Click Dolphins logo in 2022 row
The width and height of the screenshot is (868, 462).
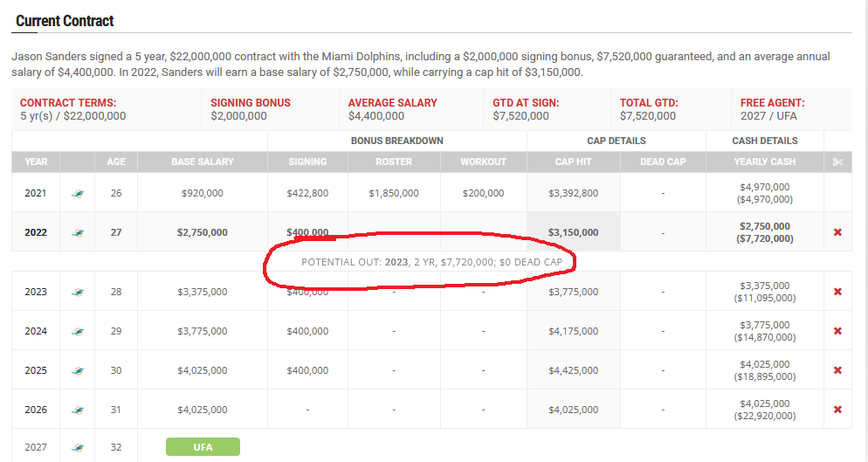click(78, 233)
